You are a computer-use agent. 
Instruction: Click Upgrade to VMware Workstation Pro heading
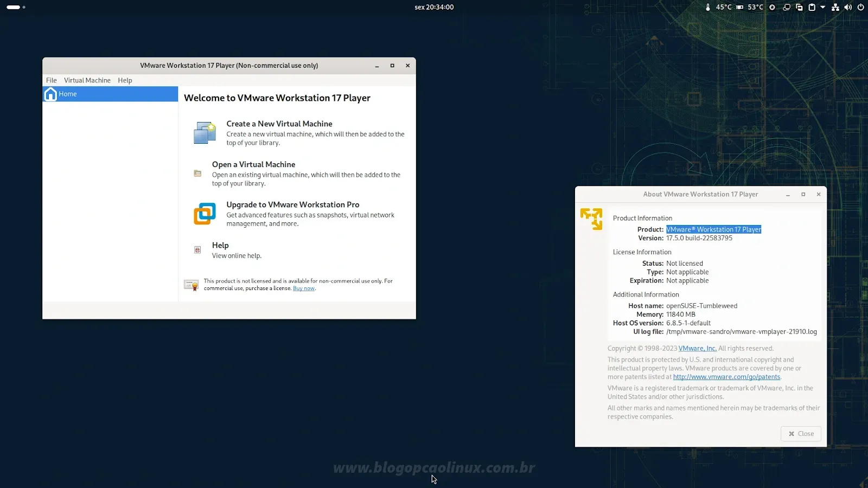(292, 204)
